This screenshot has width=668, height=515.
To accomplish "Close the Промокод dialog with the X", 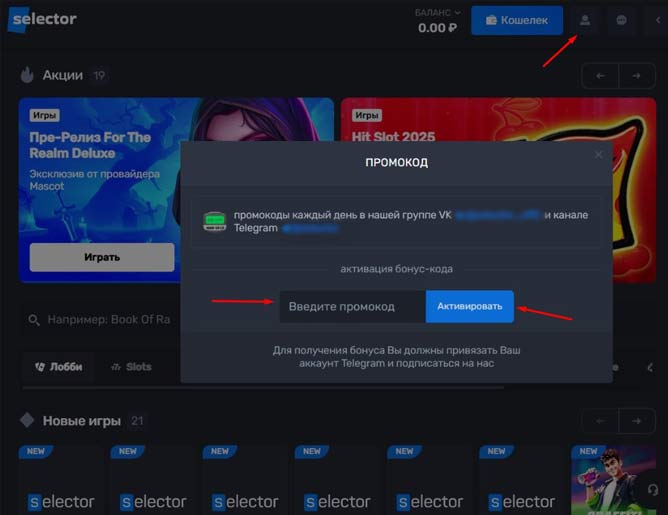I will pos(599,155).
